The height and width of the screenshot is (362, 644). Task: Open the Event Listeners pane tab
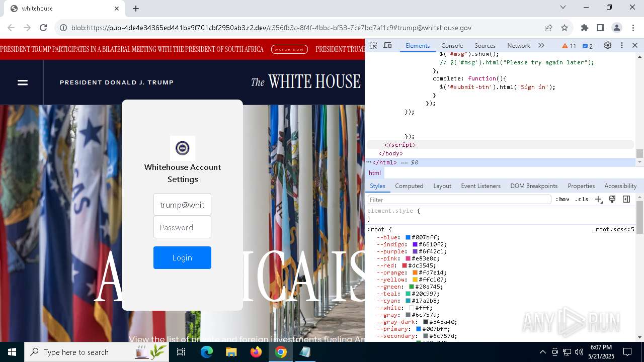(481, 186)
